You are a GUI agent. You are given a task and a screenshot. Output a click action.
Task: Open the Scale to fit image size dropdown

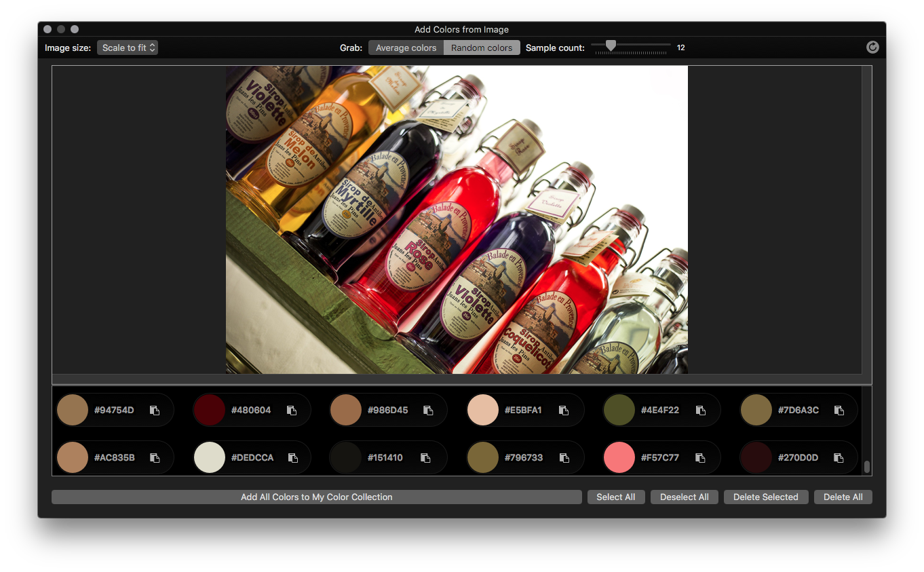pyautogui.click(x=128, y=47)
